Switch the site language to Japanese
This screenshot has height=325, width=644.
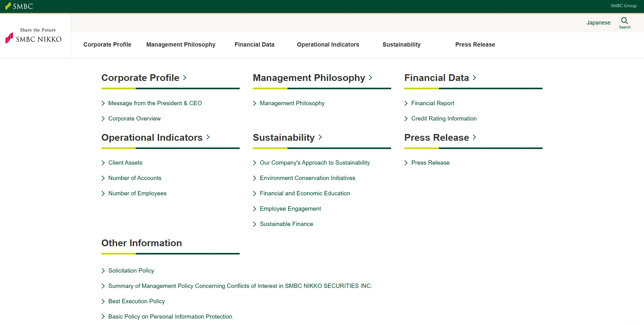(x=598, y=23)
